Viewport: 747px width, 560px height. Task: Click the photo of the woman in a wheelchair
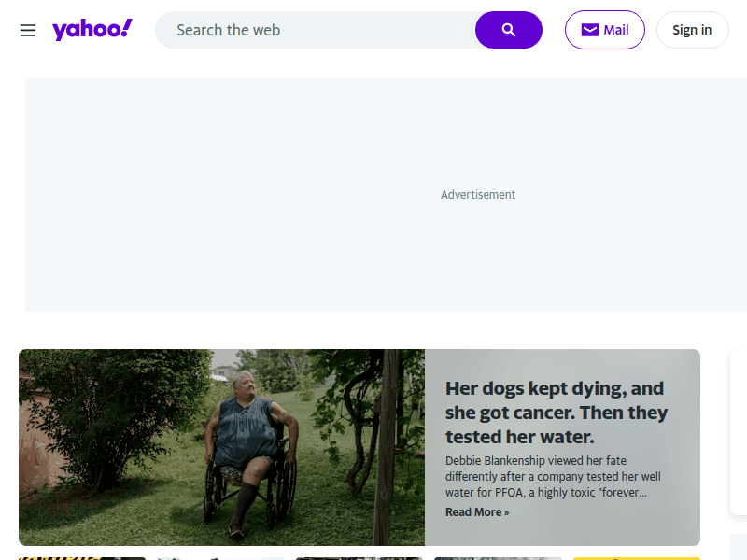click(221, 447)
